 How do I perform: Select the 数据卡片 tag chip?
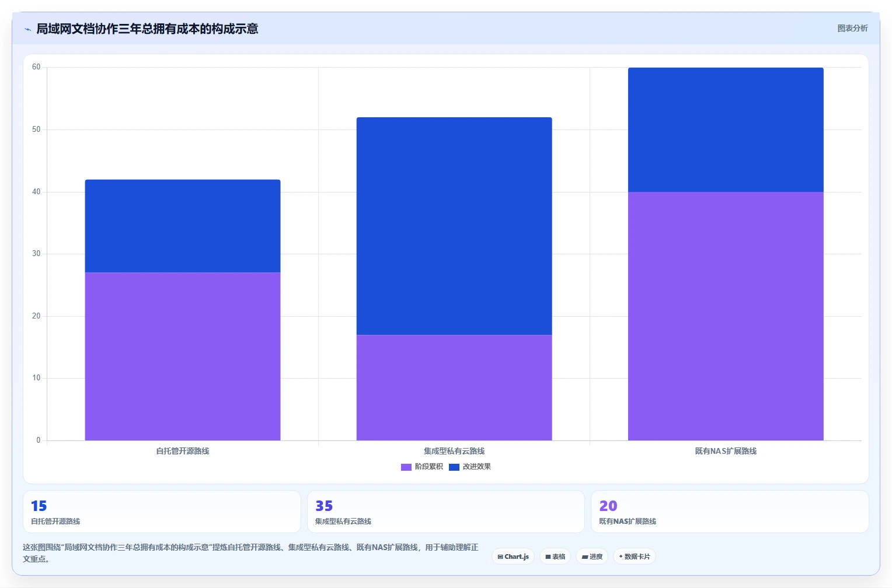coord(635,556)
